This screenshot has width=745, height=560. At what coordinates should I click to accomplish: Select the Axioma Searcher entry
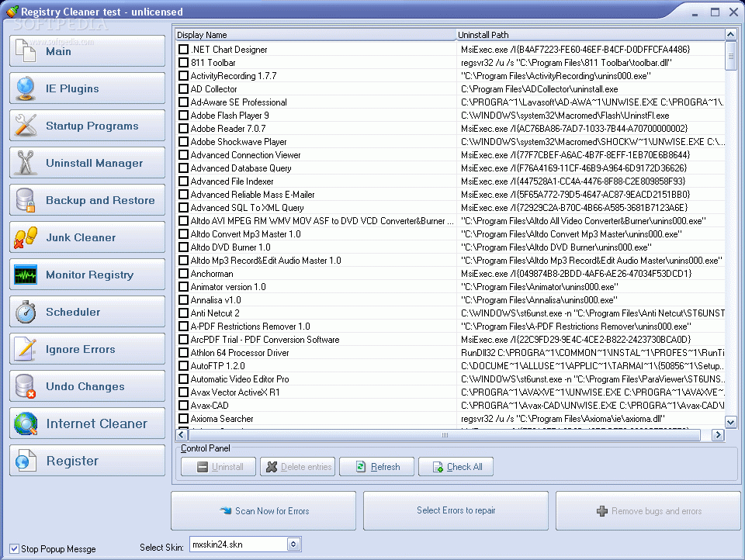(222, 419)
